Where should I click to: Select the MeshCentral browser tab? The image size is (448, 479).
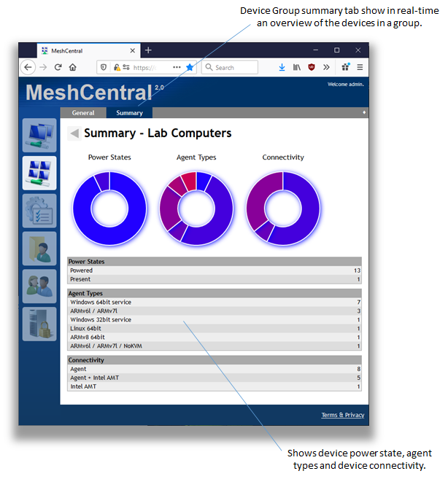[89, 51]
